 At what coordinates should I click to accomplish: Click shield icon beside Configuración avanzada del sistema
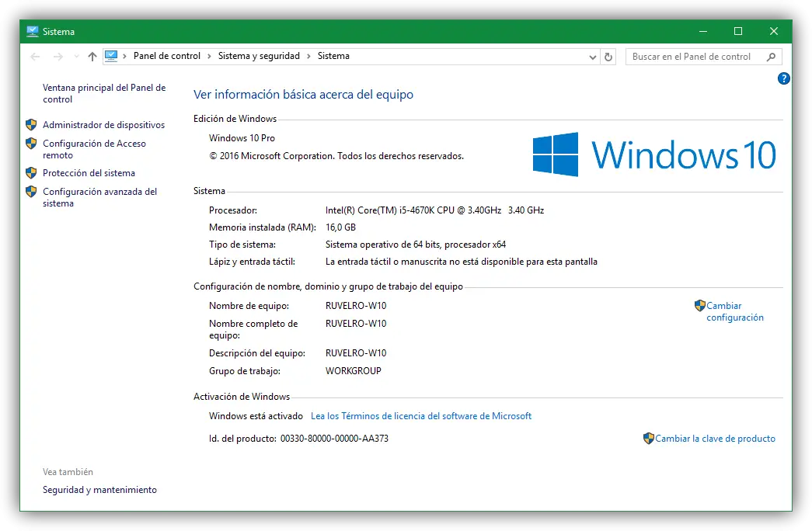[x=31, y=192]
